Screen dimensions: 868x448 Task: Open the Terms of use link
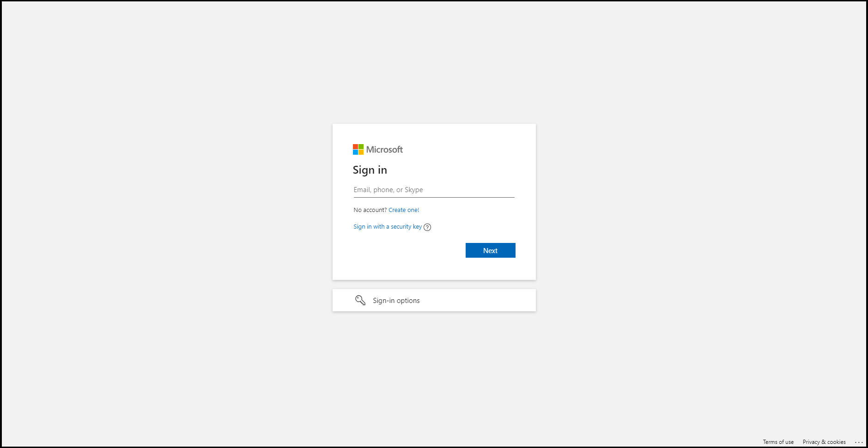(778, 442)
